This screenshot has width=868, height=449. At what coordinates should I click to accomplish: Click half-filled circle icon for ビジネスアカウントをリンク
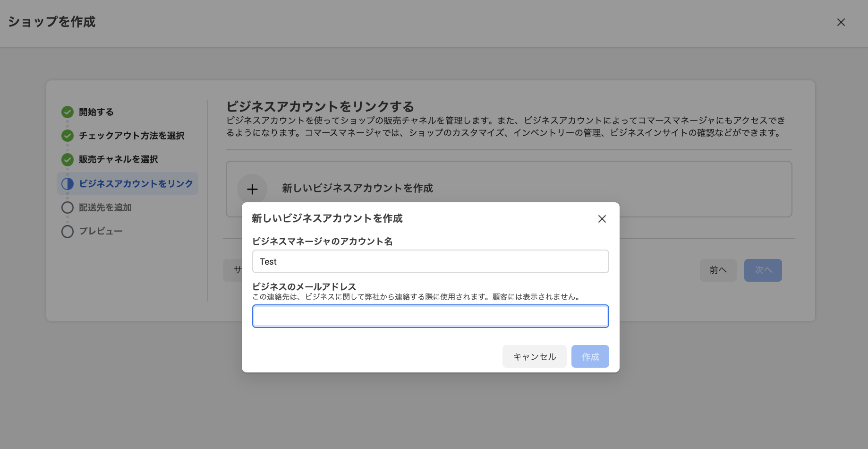[x=68, y=184]
